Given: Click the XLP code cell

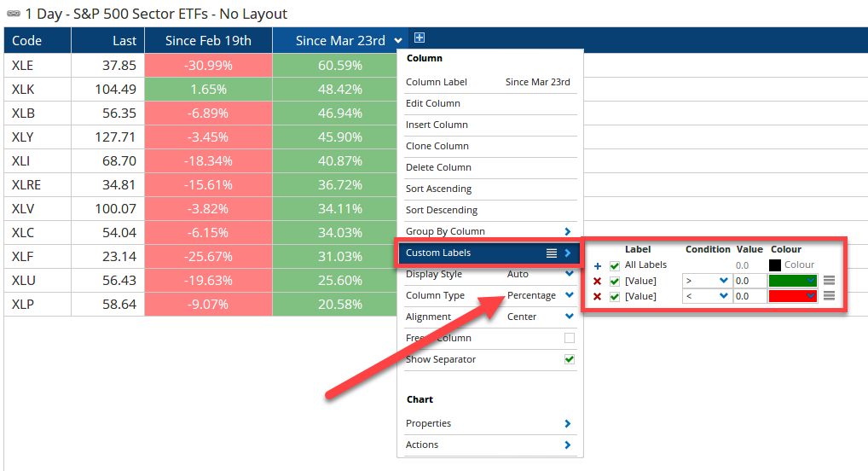Looking at the screenshot, I should [38, 305].
